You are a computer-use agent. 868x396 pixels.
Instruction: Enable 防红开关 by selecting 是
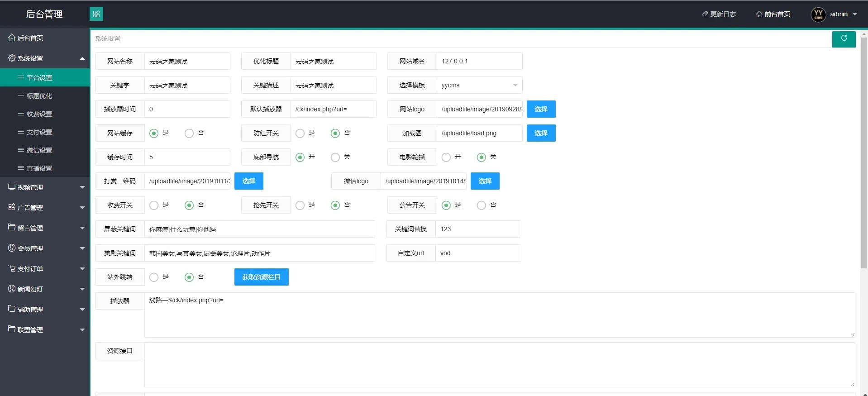300,133
